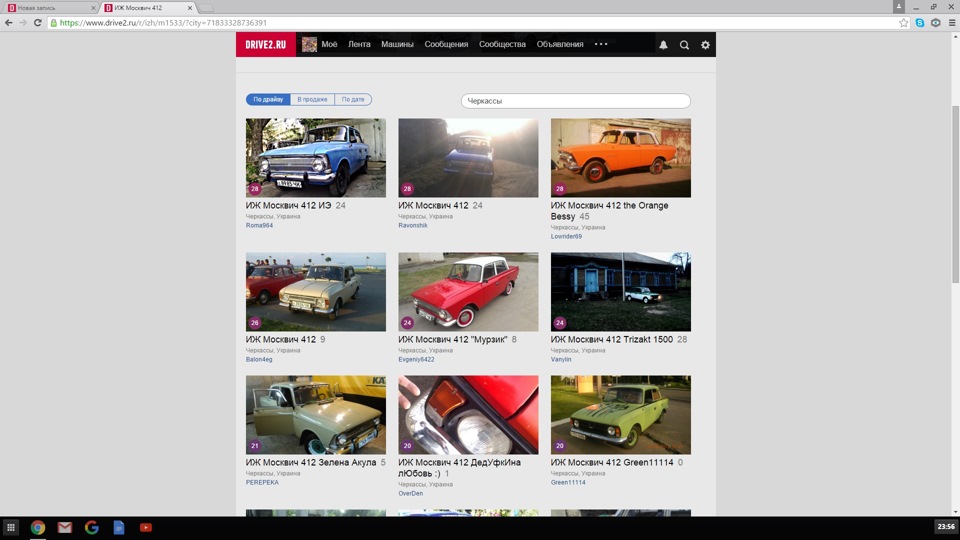This screenshot has width=960, height=540.
Task: Click the DRIVE2.RU logo
Action: click(266, 45)
